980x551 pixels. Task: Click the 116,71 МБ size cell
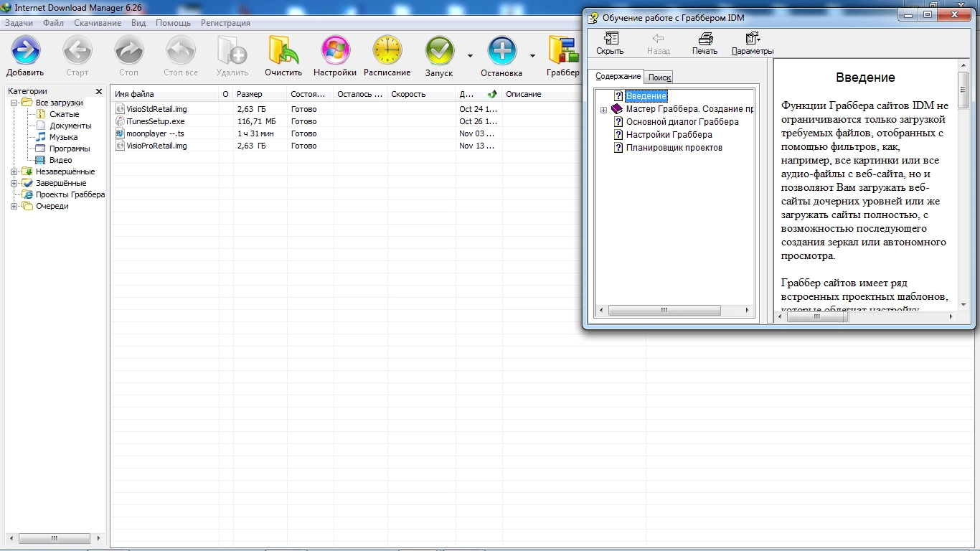coord(256,121)
